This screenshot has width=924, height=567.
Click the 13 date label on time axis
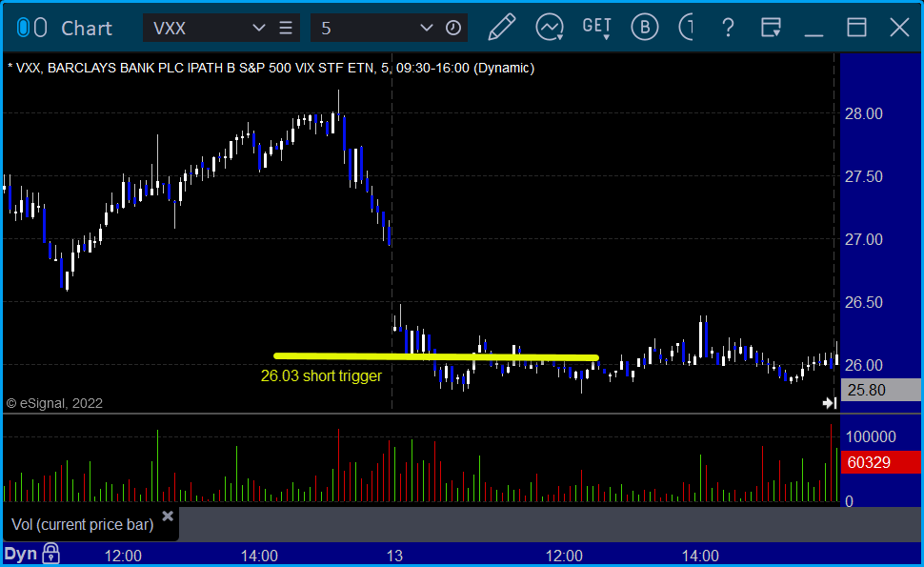394,556
